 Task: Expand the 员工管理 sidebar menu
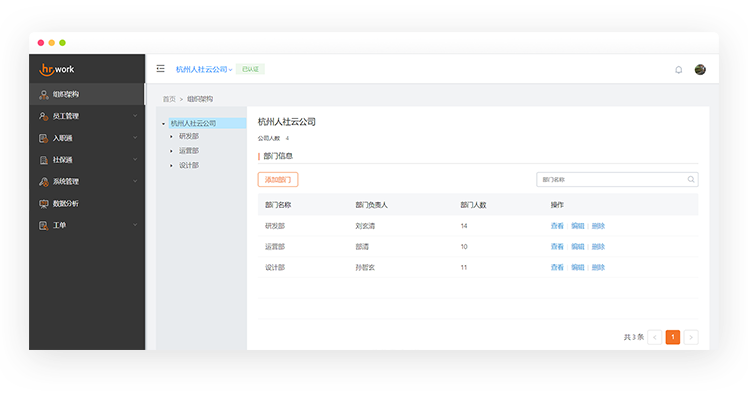(x=87, y=116)
